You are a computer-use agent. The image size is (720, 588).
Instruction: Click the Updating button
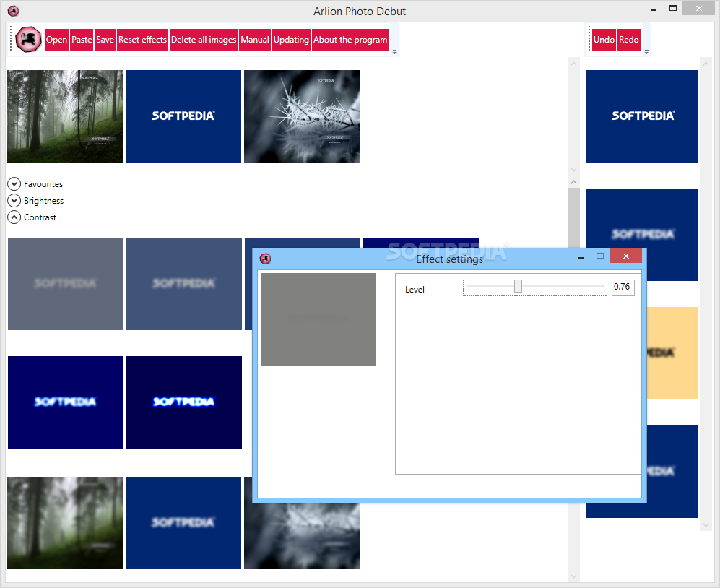tap(291, 40)
